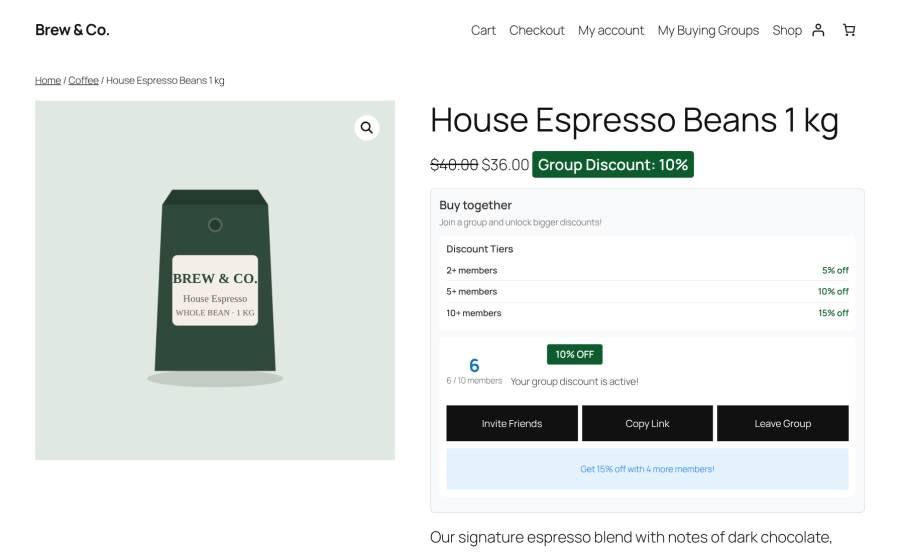
Task: Click the '5+ members' tier row text
Action: [472, 291]
